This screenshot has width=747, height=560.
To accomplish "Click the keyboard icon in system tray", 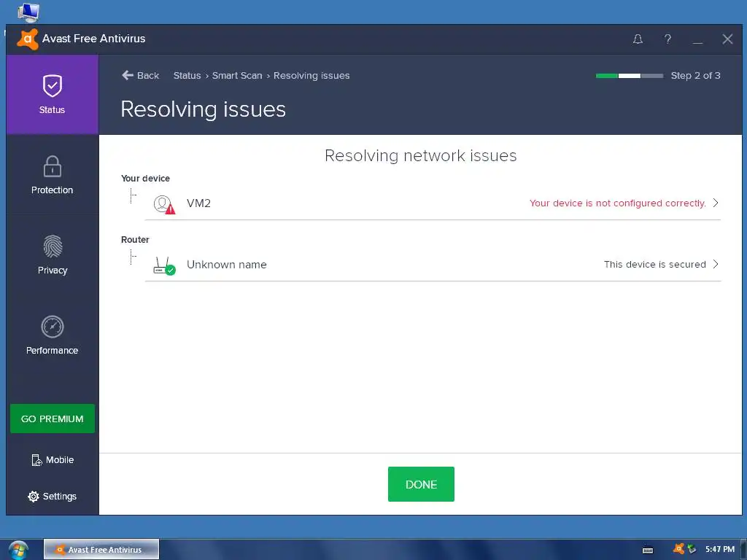I will click(x=648, y=550).
